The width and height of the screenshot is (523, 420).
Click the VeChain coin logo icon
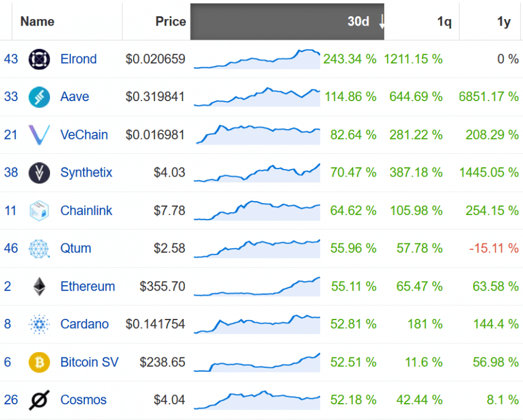(39, 135)
